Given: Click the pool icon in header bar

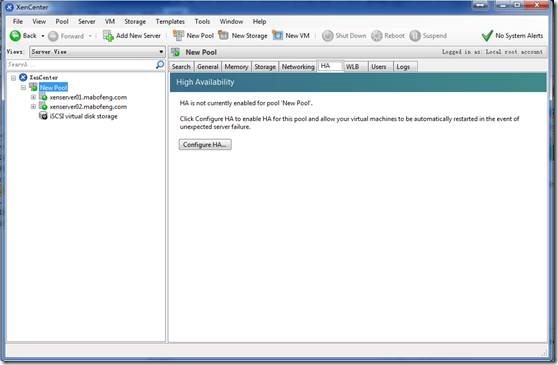Looking at the screenshot, I should click(175, 52).
